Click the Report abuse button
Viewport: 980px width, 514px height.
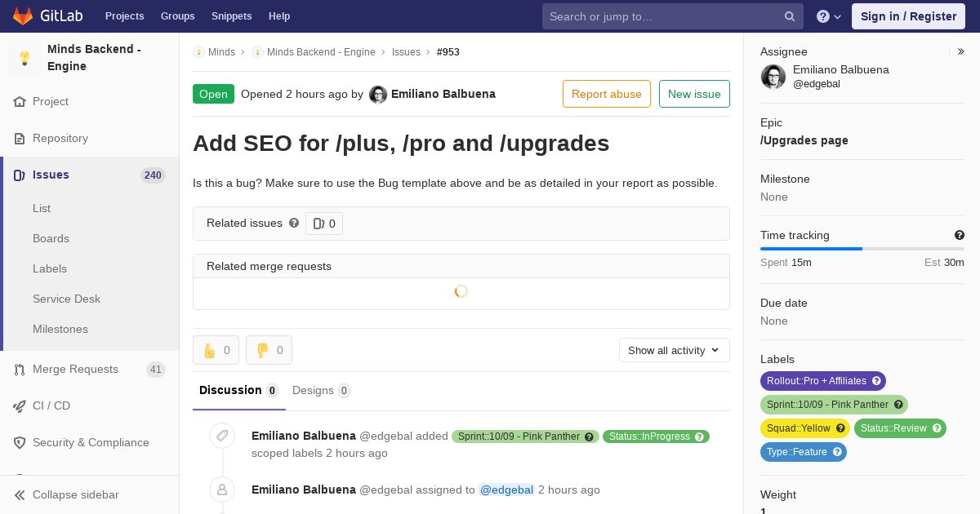click(x=607, y=94)
